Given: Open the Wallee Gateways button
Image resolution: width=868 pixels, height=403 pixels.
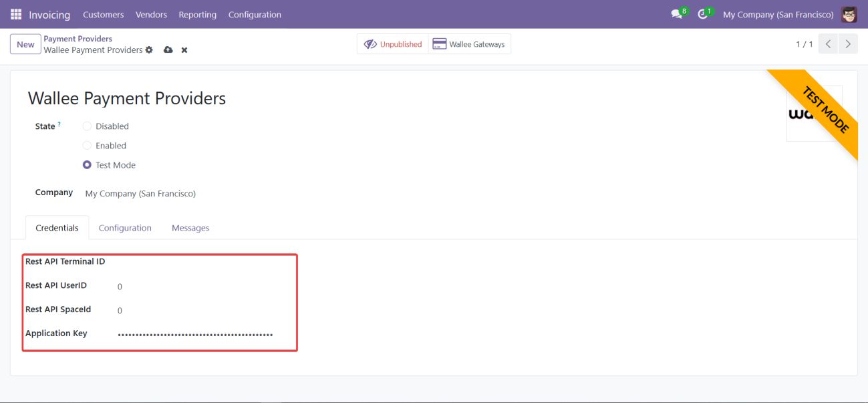Looking at the screenshot, I should [469, 44].
